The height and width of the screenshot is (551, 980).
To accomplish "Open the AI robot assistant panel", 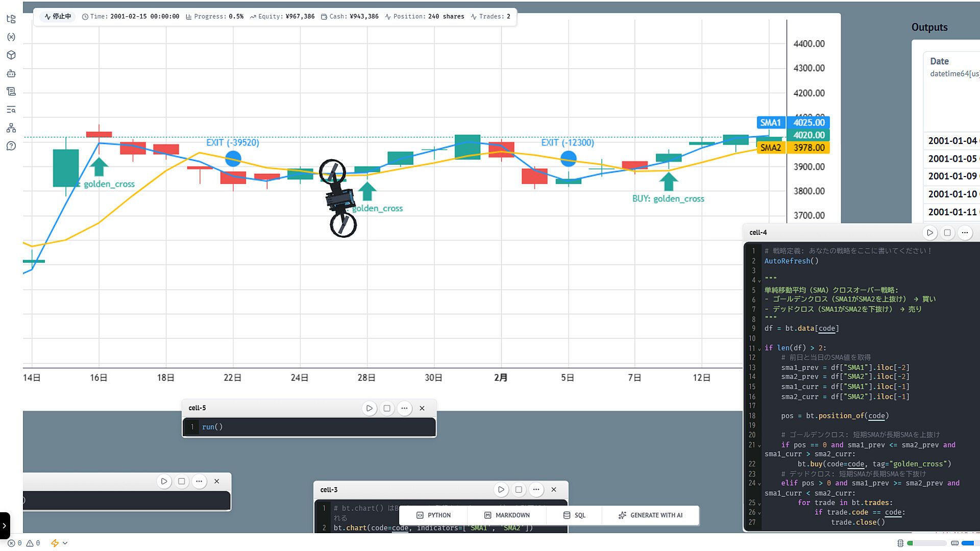I will coord(11,73).
